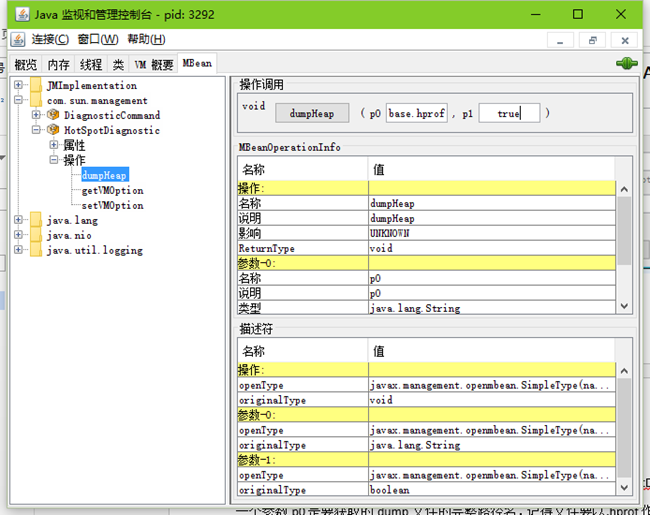The image size is (650, 515).
Task: Collapse the com.sun.management node
Action: pyautogui.click(x=18, y=100)
